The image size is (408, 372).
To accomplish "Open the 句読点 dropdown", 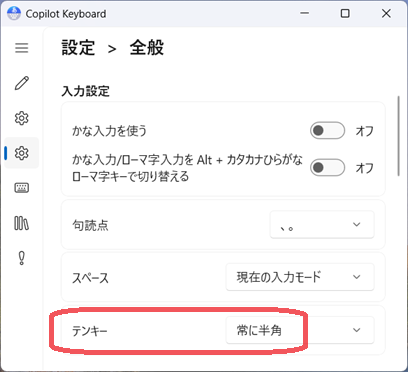I will tap(322, 224).
